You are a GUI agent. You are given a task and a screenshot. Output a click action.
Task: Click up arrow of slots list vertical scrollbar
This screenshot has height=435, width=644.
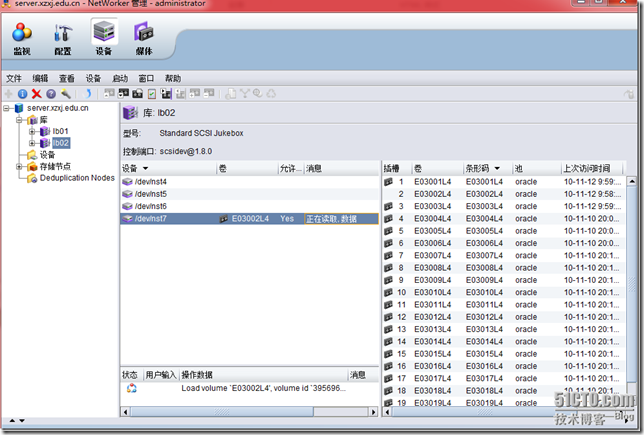click(x=632, y=181)
